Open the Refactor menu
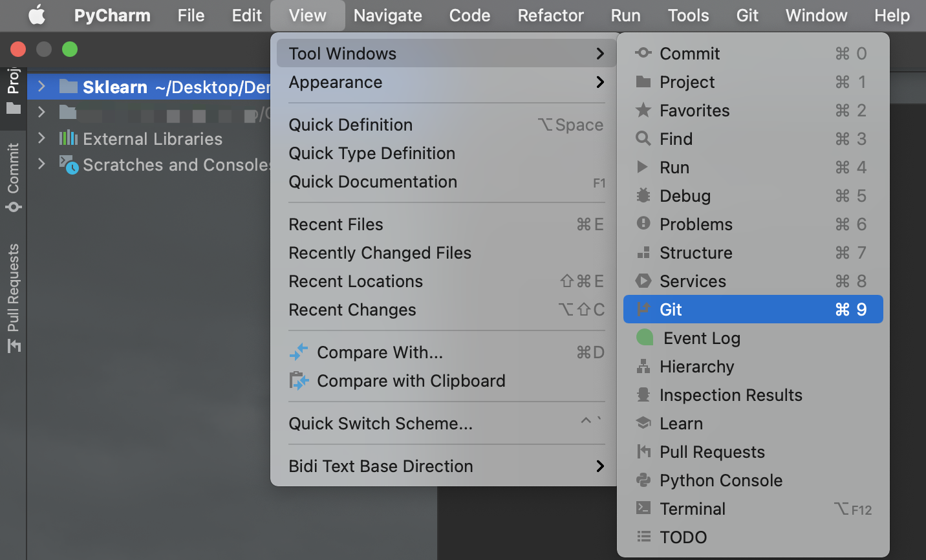Screen dimensions: 926x560 tap(550, 15)
